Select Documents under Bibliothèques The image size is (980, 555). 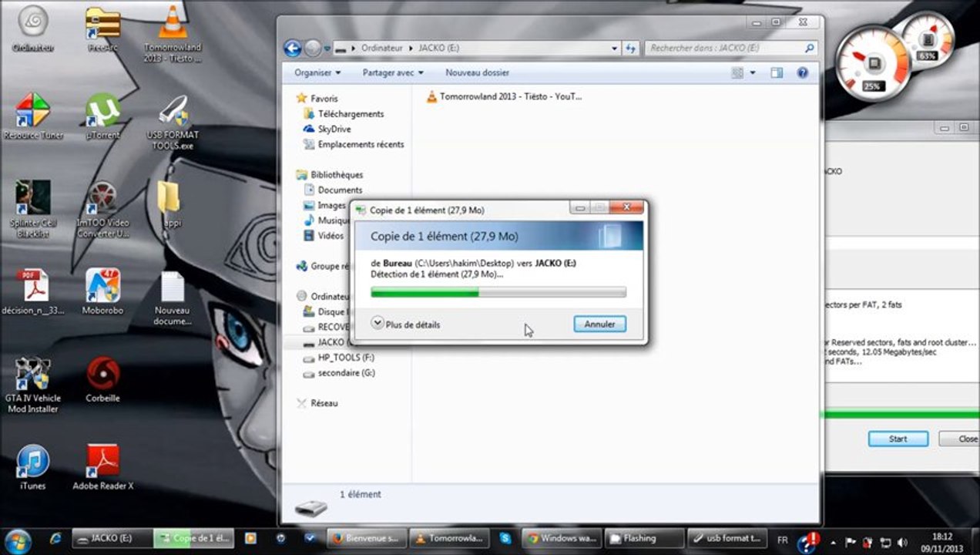click(340, 190)
